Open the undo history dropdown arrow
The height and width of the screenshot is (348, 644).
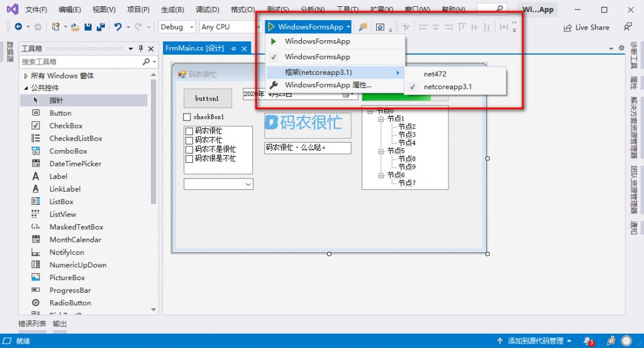128,27
